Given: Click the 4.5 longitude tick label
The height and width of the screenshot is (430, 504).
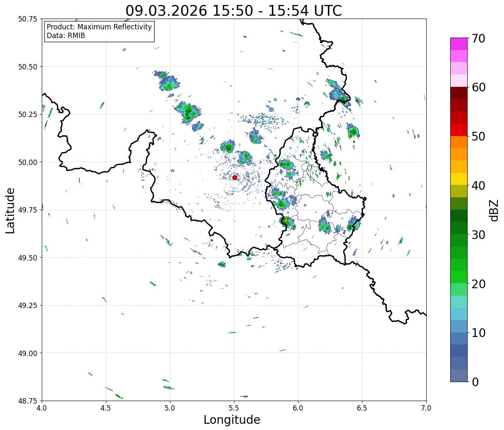Looking at the screenshot, I should (x=106, y=408).
